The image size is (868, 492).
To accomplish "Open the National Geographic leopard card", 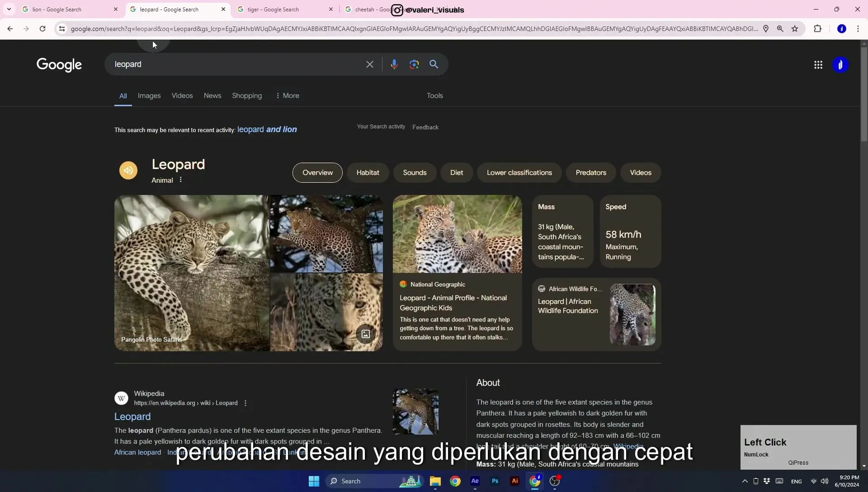I will pos(457,273).
